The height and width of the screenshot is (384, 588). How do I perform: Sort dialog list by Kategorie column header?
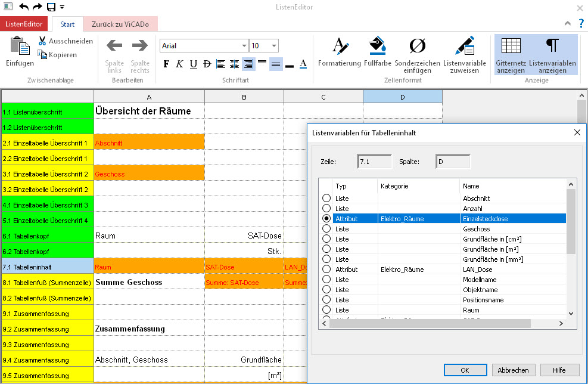coord(418,186)
